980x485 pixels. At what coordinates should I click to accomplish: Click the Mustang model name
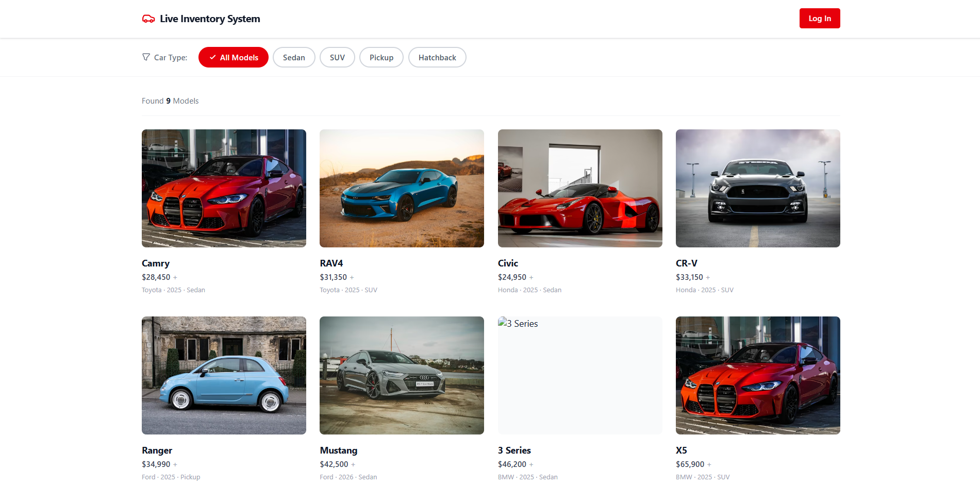click(339, 450)
